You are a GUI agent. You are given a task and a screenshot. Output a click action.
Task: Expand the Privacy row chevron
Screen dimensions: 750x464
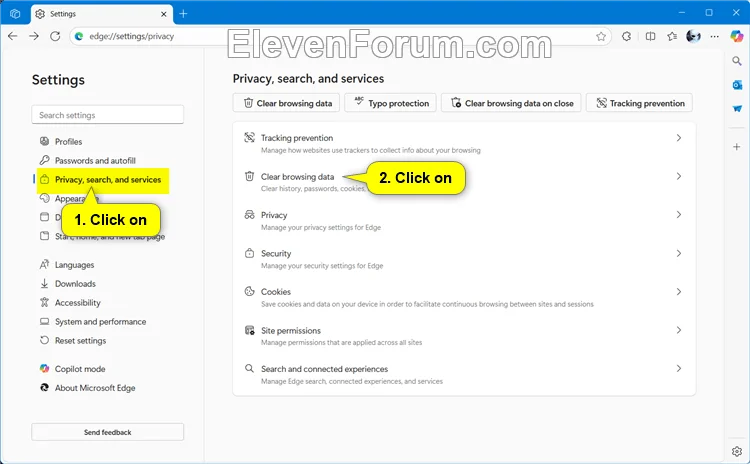click(679, 215)
